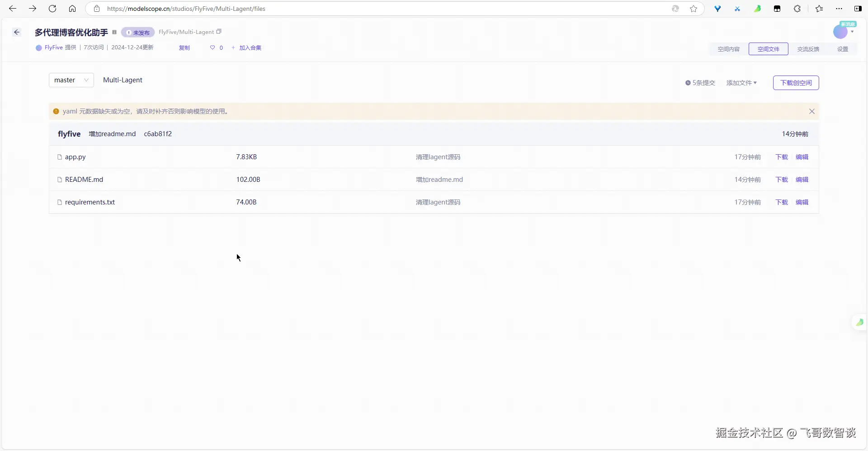Edit requirements.txt via its 编辑 link
Viewport: 868px width, 451px height.
coord(802,202)
